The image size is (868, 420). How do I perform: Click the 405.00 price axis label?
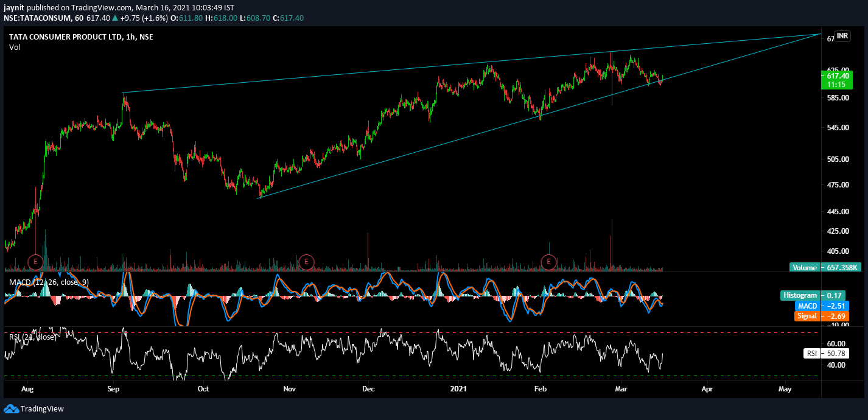pyautogui.click(x=838, y=251)
